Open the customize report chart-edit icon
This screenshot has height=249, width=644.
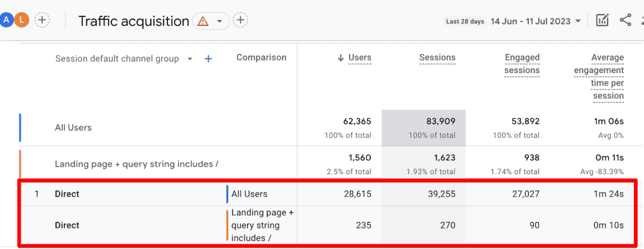tap(602, 20)
